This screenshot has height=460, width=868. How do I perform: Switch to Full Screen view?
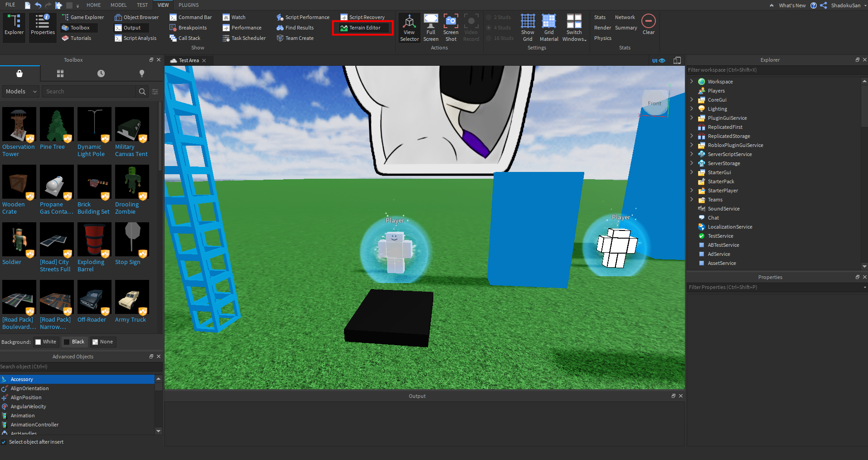click(431, 22)
